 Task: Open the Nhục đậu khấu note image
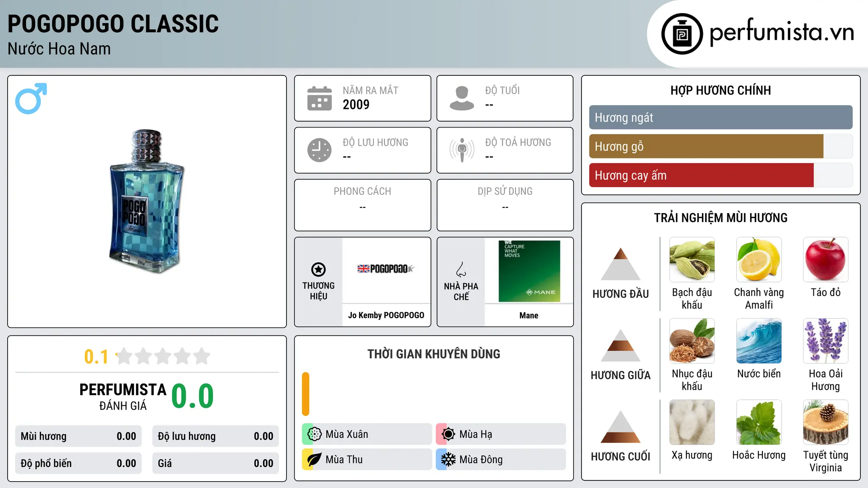[x=692, y=341]
